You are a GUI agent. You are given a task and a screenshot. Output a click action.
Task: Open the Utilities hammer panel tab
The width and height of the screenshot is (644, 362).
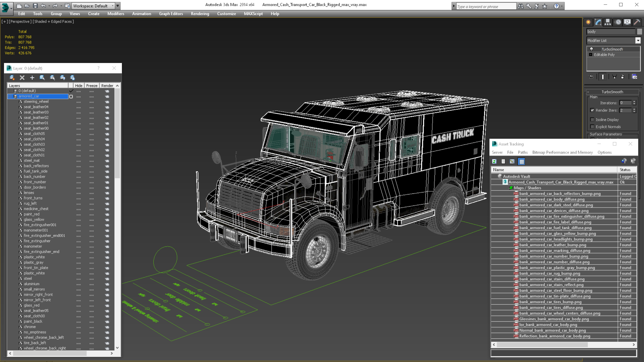[x=637, y=22]
